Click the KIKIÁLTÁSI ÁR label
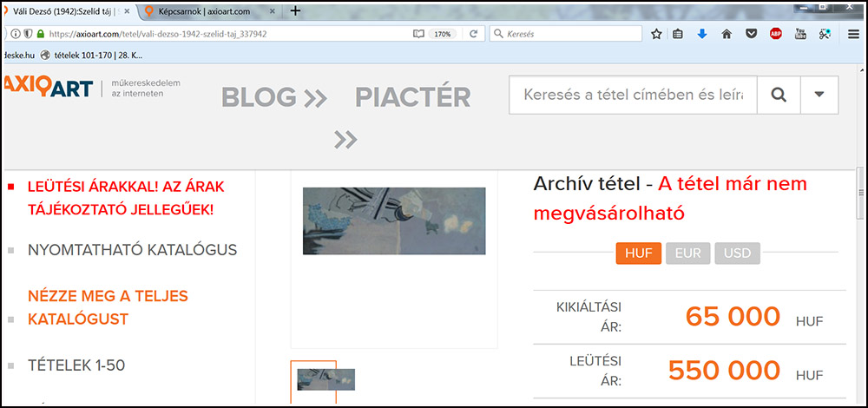 589,317
